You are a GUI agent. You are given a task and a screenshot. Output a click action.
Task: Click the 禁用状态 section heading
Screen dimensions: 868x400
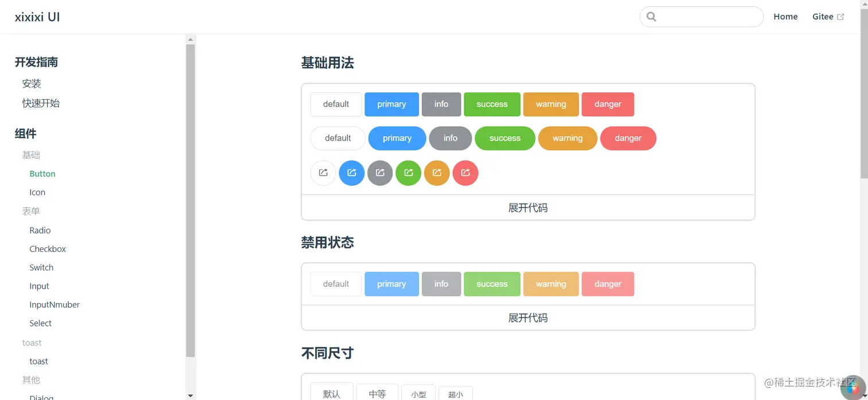[x=327, y=243]
